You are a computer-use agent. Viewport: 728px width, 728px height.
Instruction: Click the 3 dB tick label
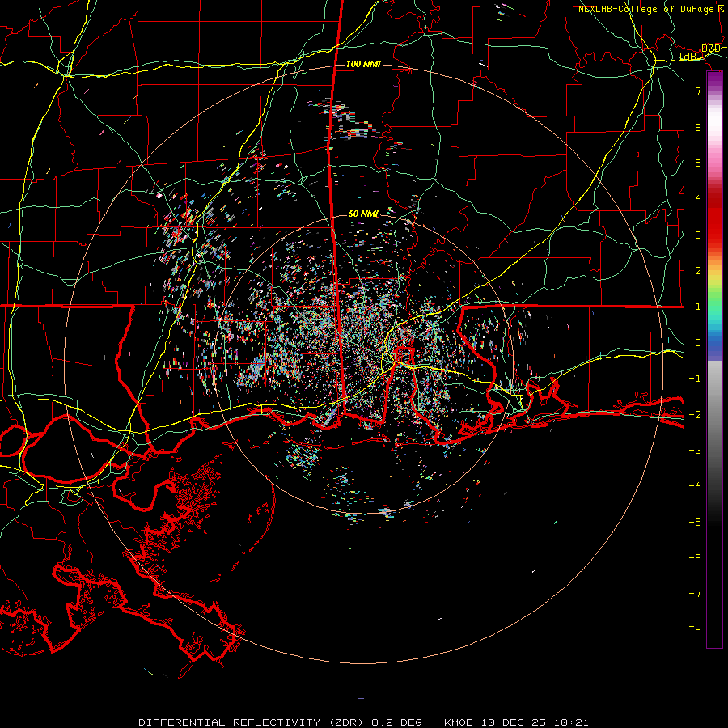click(x=698, y=235)
